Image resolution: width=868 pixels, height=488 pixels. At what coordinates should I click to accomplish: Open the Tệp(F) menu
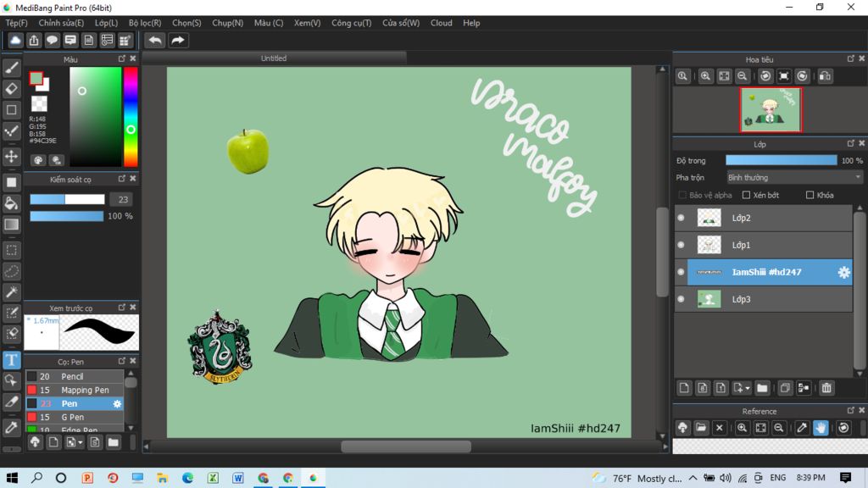(x=17, y=23)
